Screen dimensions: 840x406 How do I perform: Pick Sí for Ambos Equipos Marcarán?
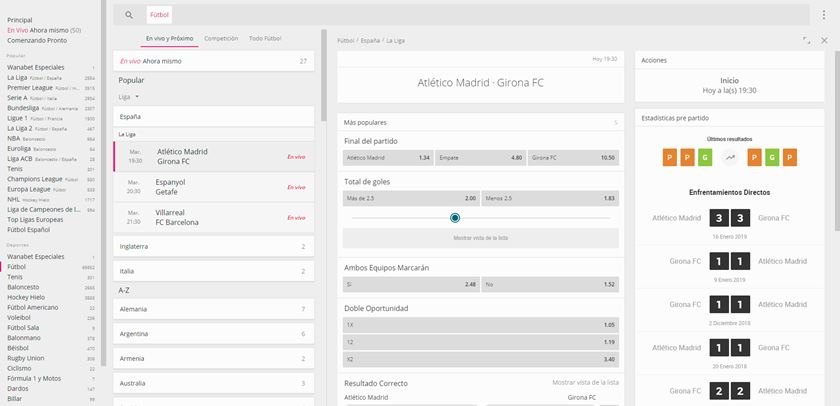pos(411,284)
